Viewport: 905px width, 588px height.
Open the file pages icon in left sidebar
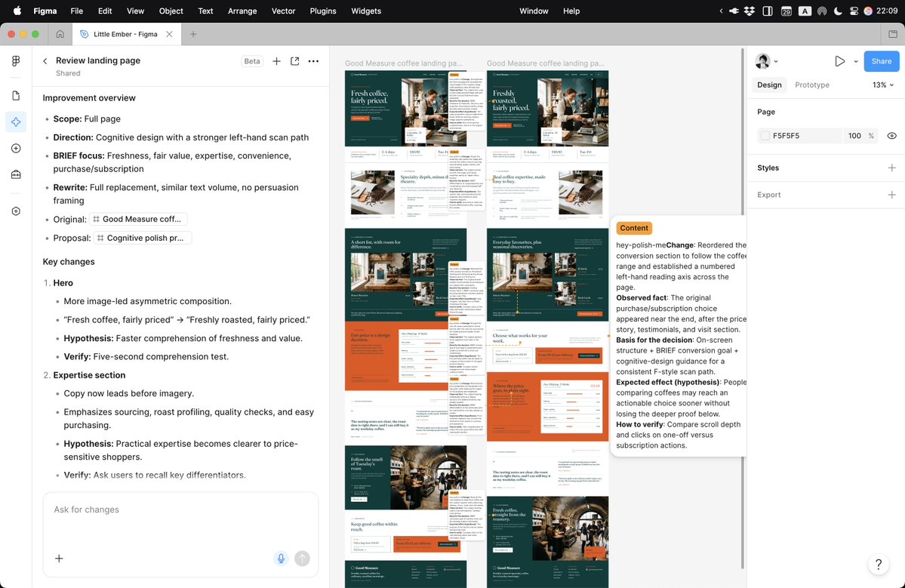point(16,96)
